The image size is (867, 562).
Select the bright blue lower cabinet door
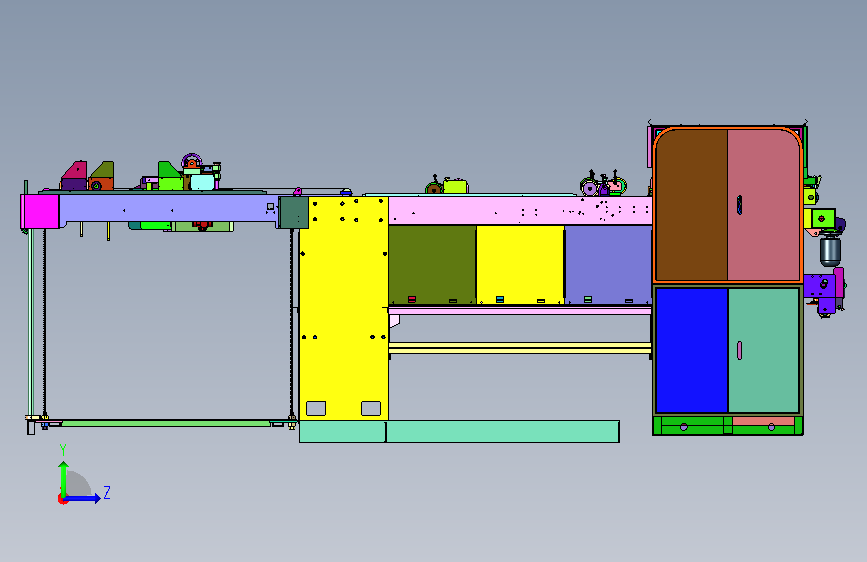(x=692, y=350)
